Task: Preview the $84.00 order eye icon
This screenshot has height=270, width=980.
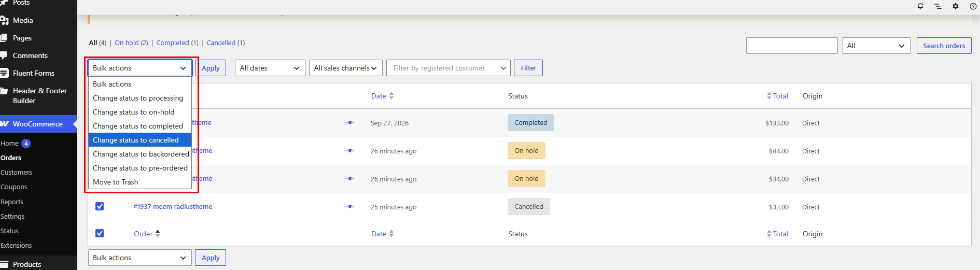Action: click(350, 151)
